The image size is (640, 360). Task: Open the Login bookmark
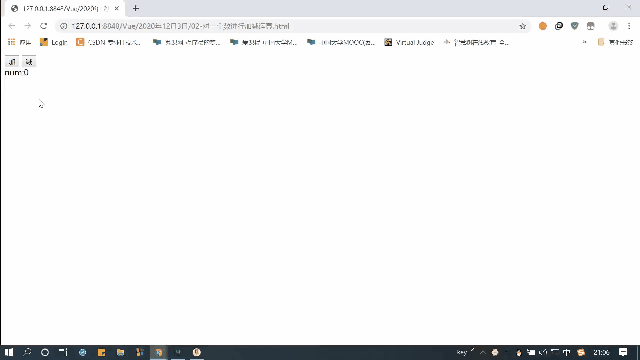pos(53,42)
